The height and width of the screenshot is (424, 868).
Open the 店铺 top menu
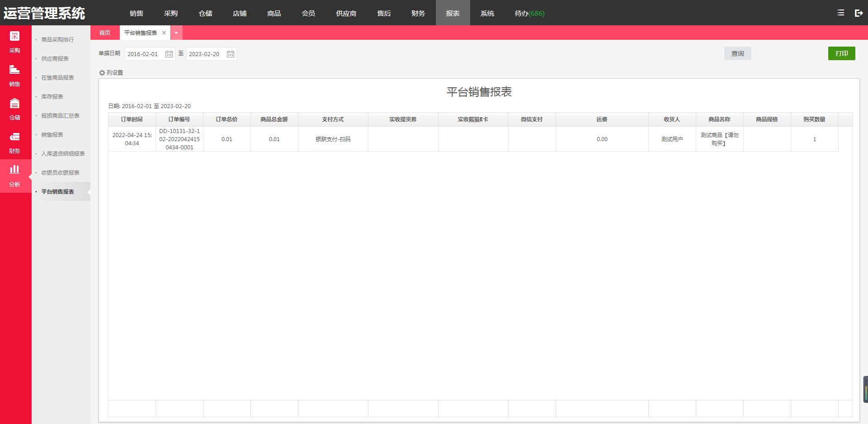[240, 13]
